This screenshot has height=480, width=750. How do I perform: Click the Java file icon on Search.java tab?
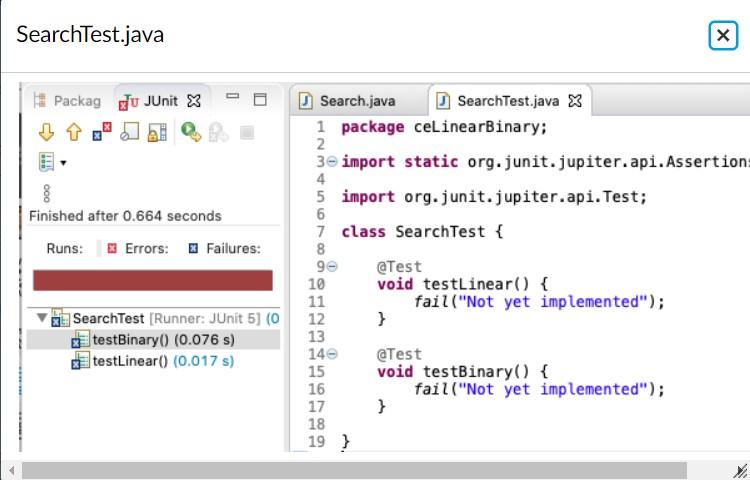click(x=306, y=101)
